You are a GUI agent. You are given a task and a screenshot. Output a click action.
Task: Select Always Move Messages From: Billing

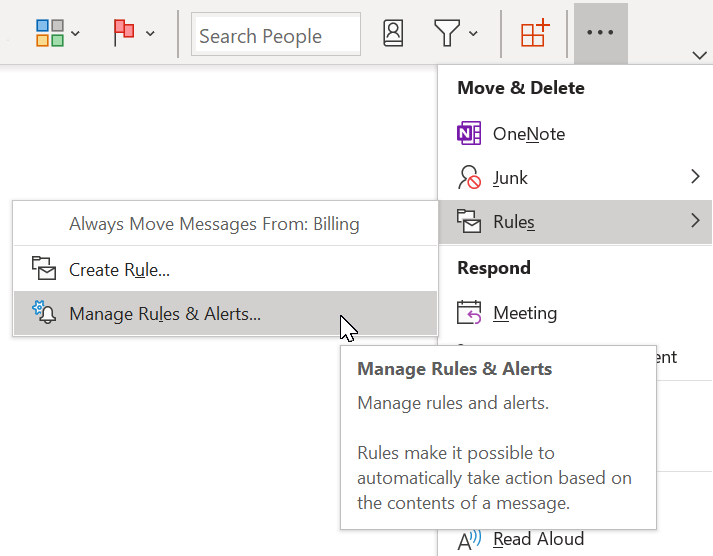point(214,223)
